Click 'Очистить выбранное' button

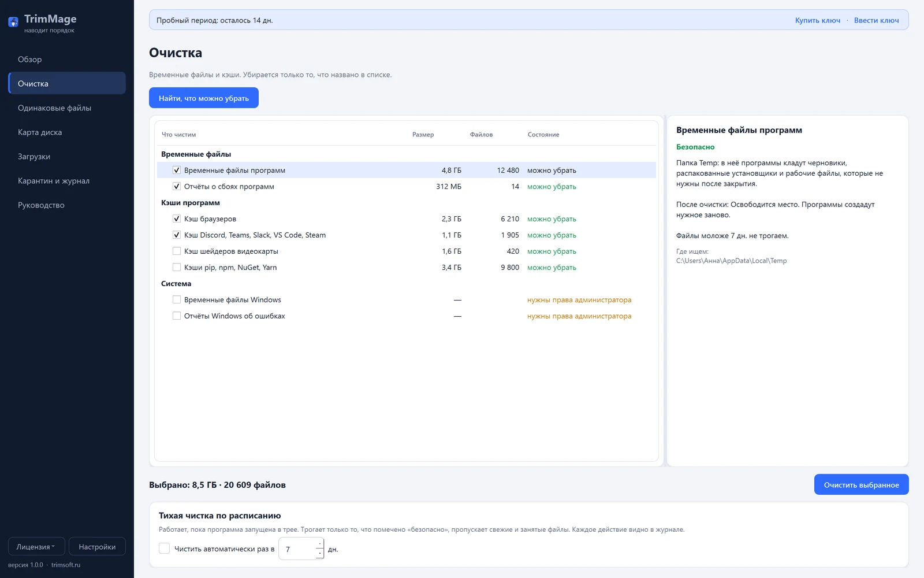point(861,484)
